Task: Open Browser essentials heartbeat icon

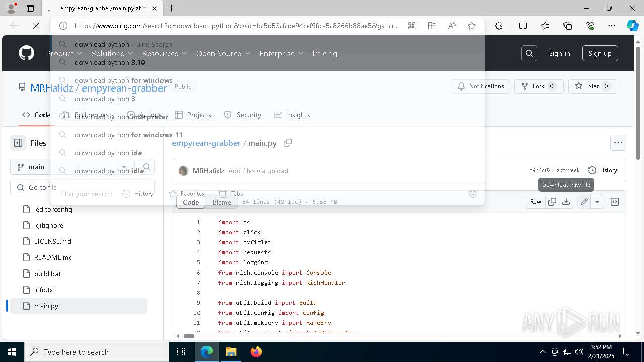Action: (x=590, y=26)
